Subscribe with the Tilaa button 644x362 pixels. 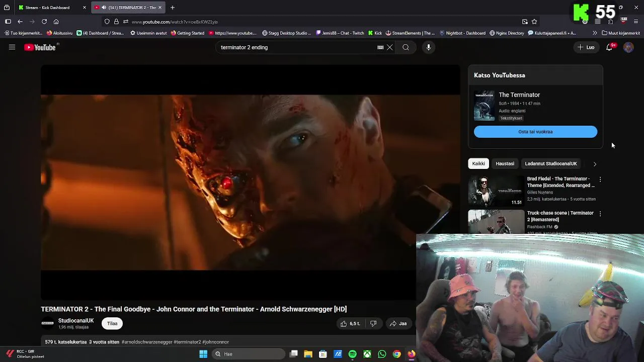(x=112, y=324)
